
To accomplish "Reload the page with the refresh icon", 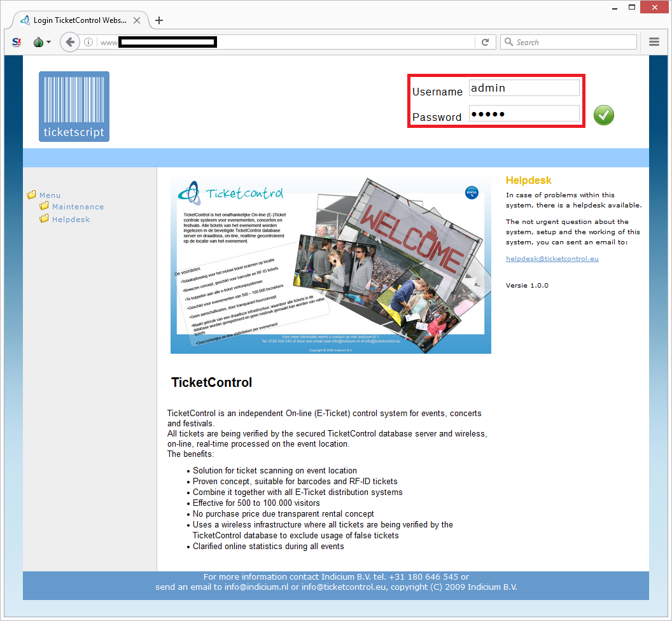I will point(485,42).
